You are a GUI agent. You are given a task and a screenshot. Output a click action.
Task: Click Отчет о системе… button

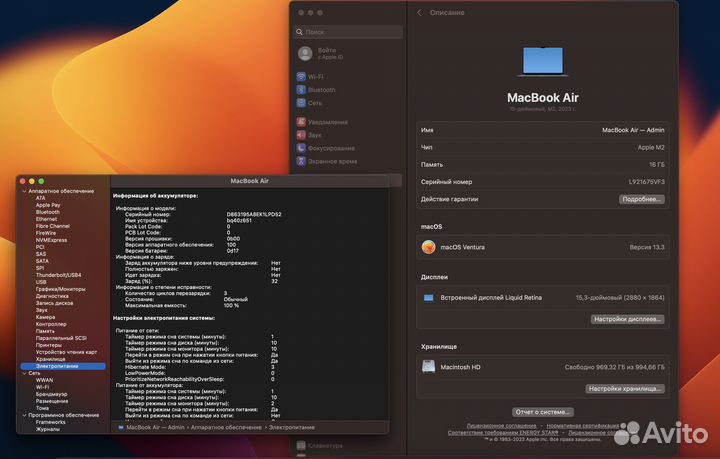[x=542, y=412]
